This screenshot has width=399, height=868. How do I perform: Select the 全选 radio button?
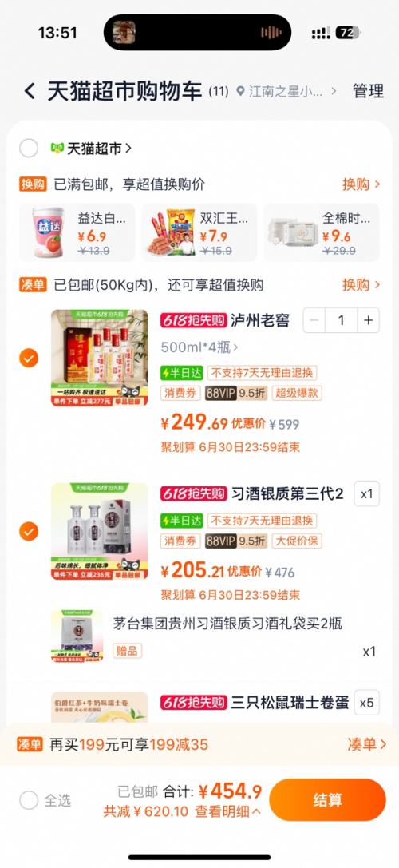click(x=29, y=800)
